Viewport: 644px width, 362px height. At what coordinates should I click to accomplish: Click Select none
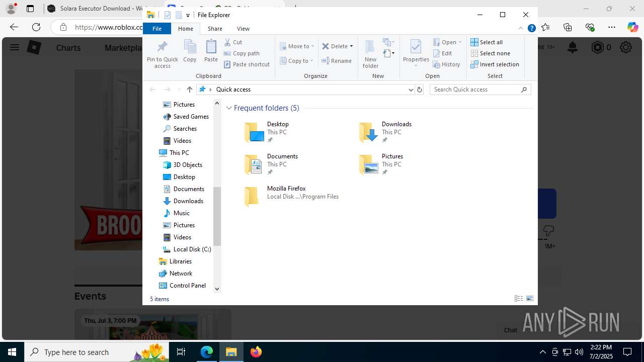(x=490, y=53)
